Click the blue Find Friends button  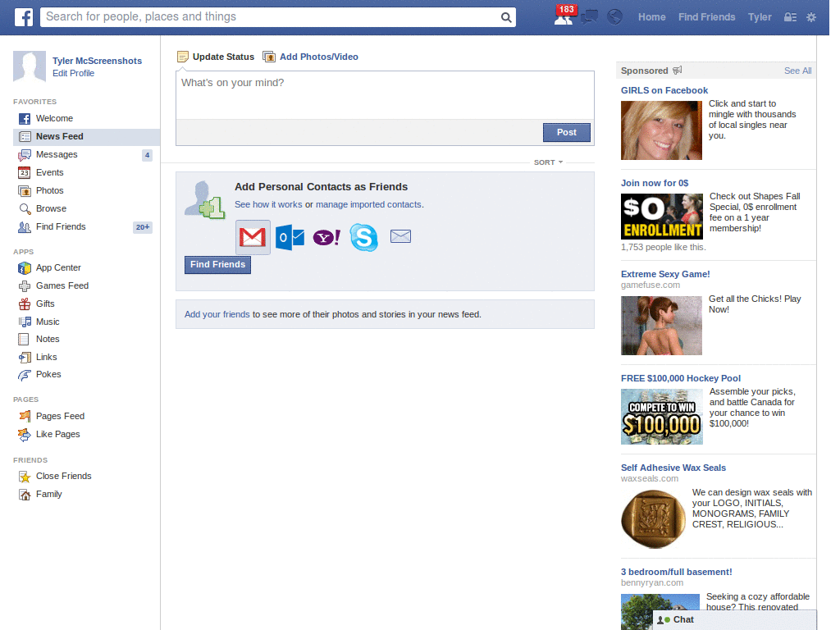pos(217,265)
